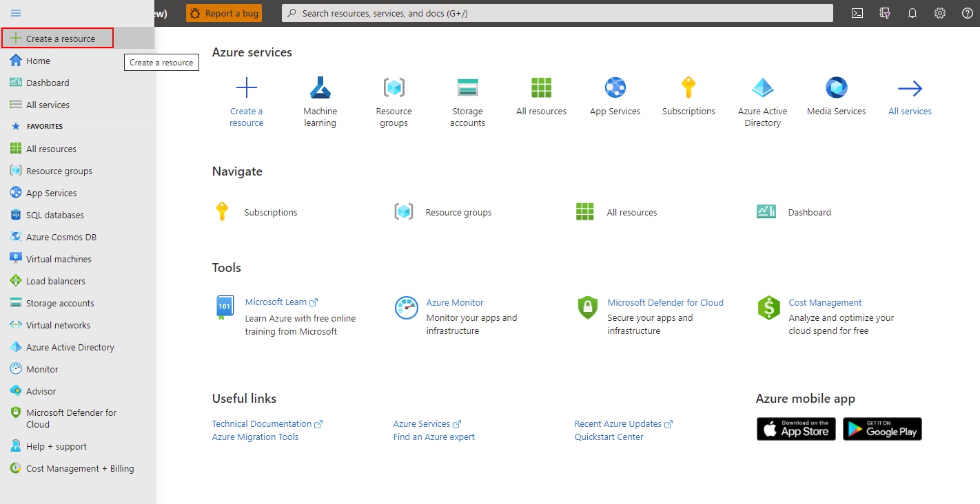Open the help question mark icon
Viewport: 980px width, 504px height.
pos(968,13)
